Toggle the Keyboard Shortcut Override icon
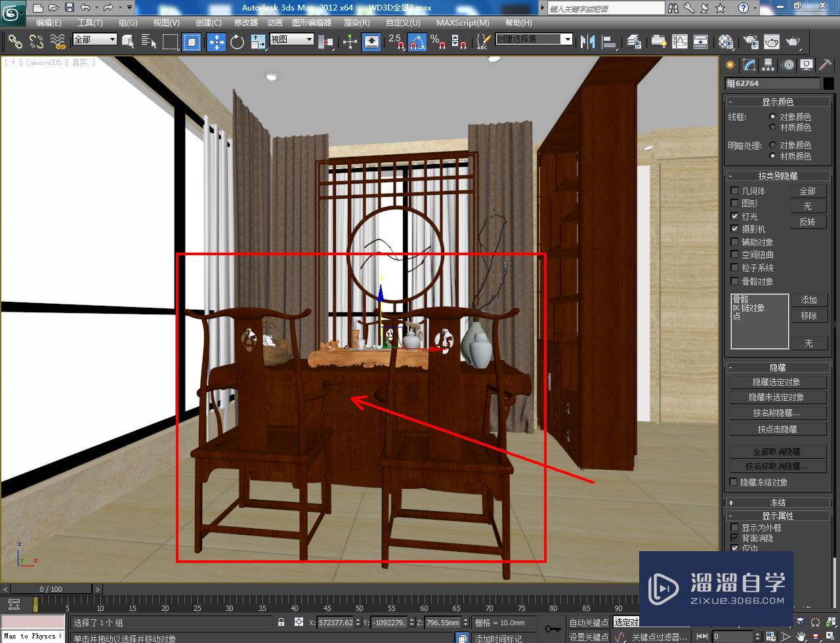This screenshot has width=840, height=643. pos(371,42)
